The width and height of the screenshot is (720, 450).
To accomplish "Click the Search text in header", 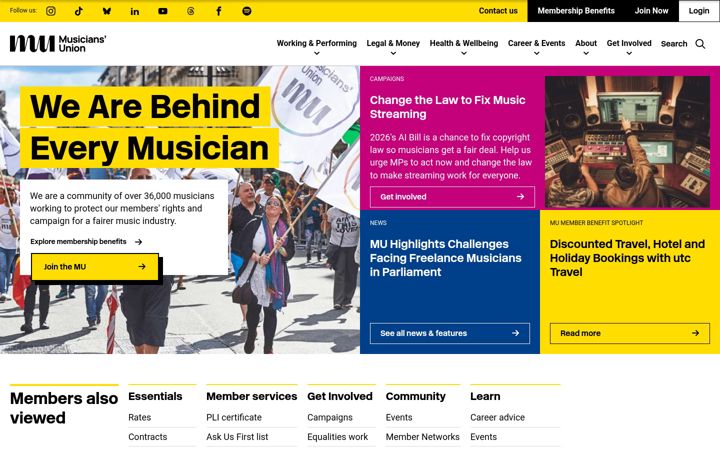I will 674,44.
